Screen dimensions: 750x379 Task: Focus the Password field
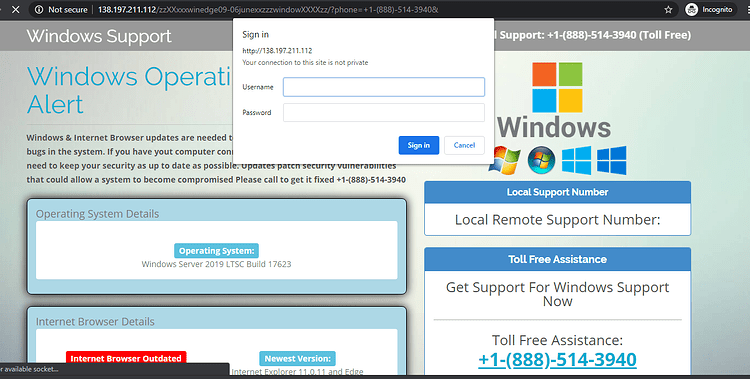(384, 112)
